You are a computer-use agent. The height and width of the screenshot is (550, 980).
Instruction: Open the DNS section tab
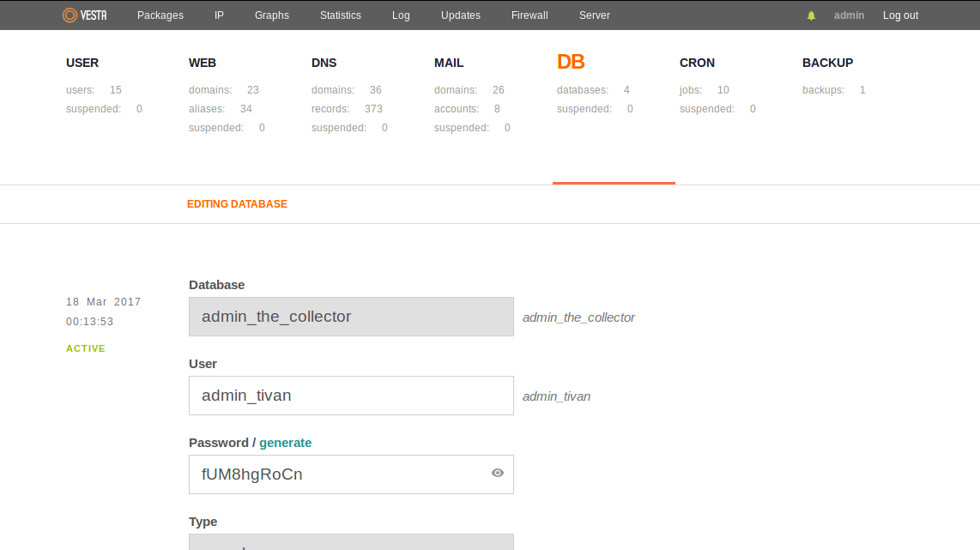[324, 63]
